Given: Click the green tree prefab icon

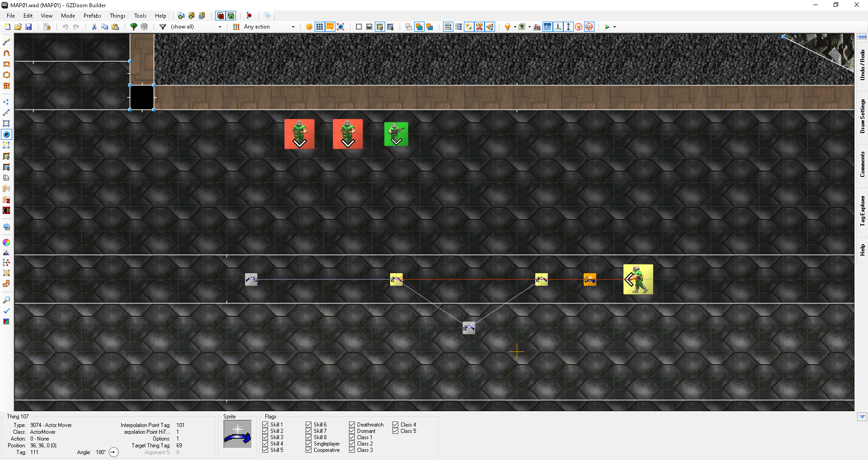Looking at the screenshot, I should (134, 27).
